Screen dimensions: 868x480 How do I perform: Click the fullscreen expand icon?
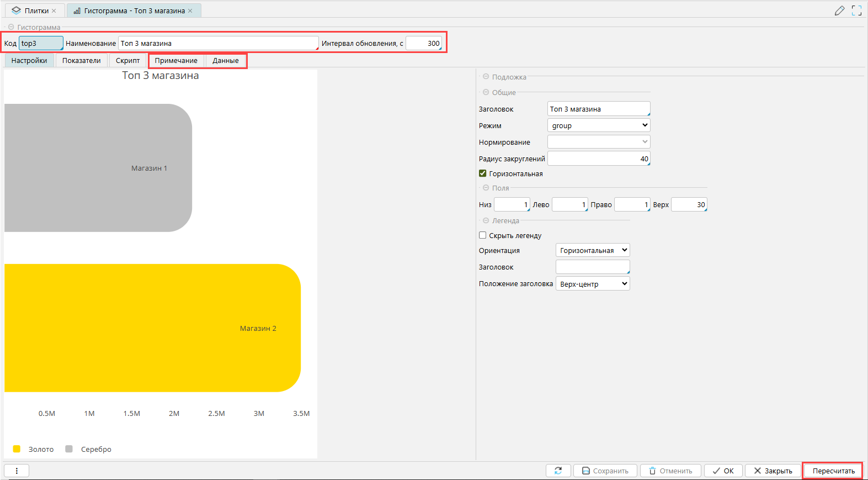(x=856, y=10)
